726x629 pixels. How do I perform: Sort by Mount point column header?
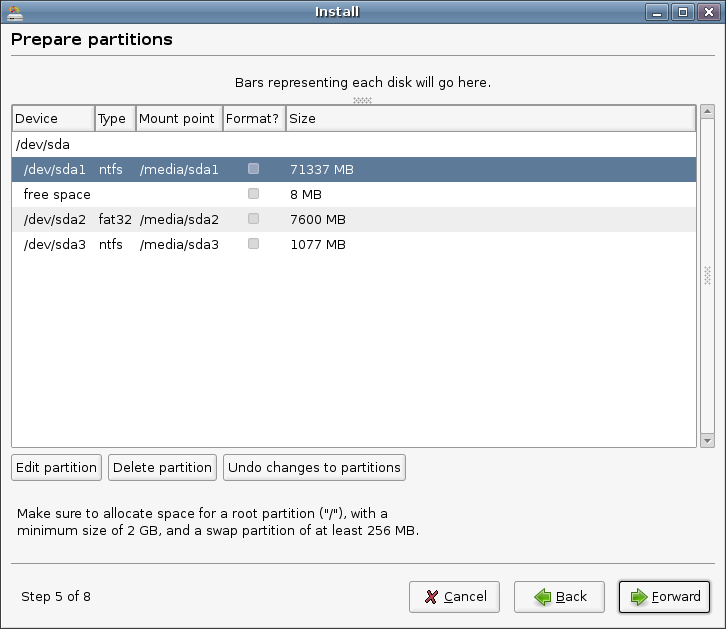click(x=178, y=118)
